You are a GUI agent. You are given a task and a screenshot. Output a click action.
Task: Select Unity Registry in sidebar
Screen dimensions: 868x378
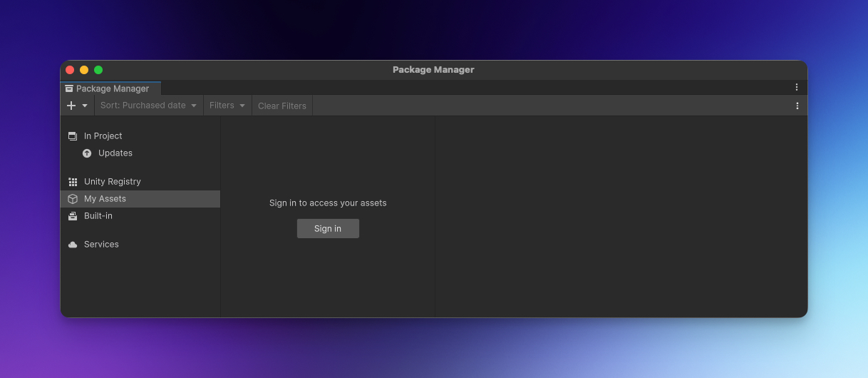pyautogui.click(x=140, y=181)
